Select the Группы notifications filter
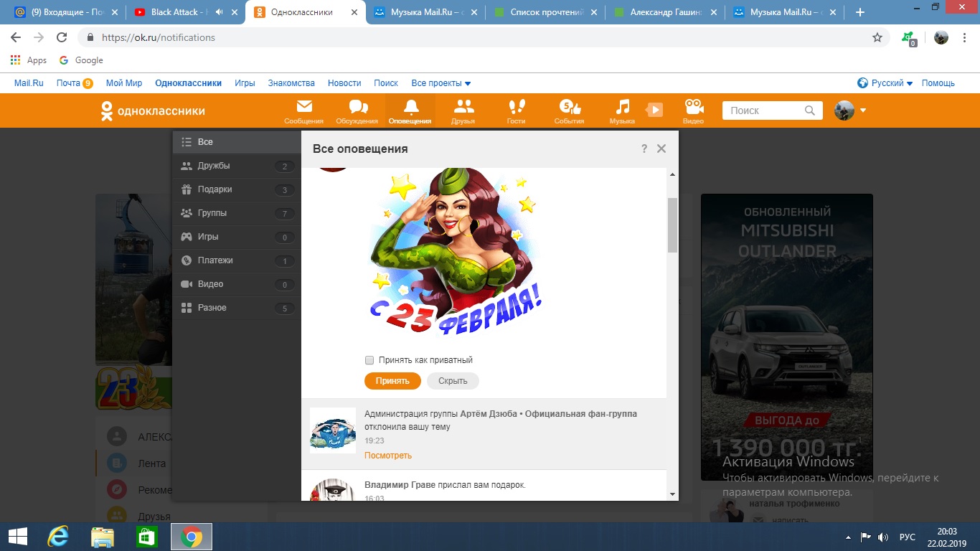 (237, 213)
